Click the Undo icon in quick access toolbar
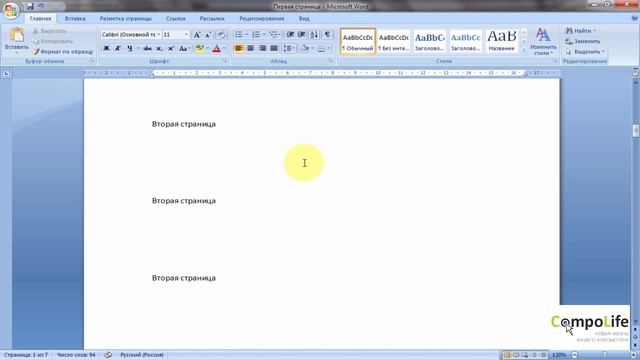Screen dimensions: 640x360 (41, 7)
